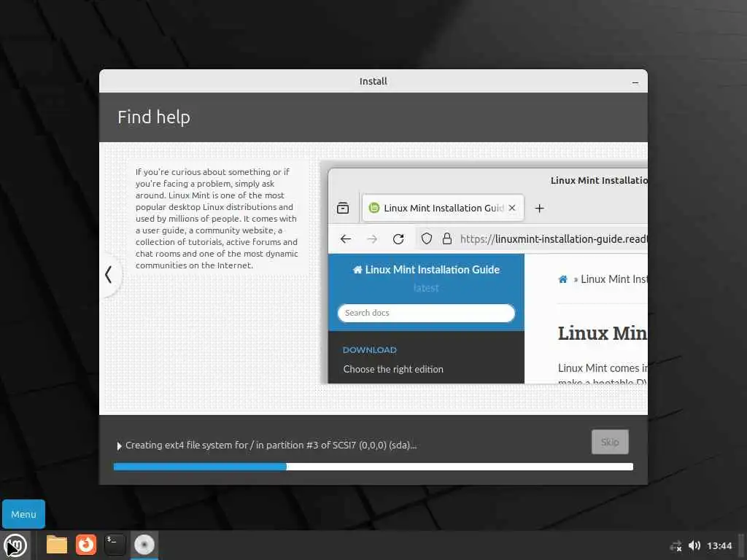This screenshot has height=560, width=747.
Task: Go to the previous installer slide
Action: point(109,275)
